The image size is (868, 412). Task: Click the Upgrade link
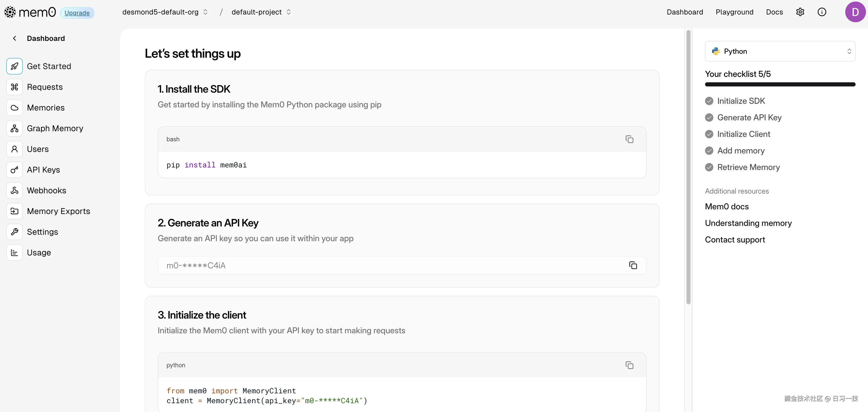[x=77, y=13]
